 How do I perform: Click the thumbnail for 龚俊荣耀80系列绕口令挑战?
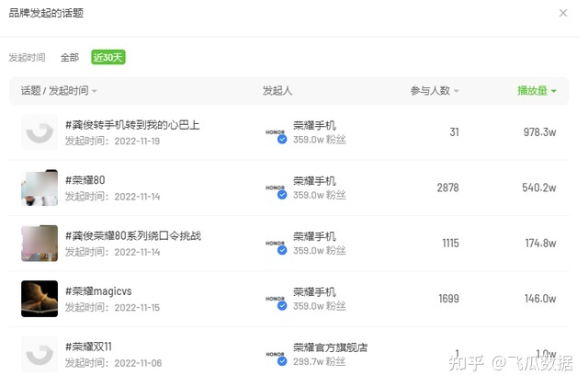point(40,244)
